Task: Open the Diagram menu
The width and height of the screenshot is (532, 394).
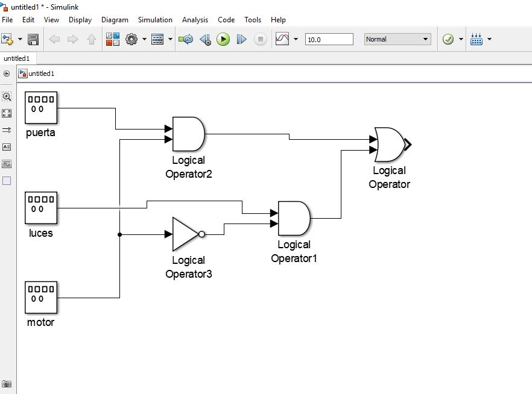Action: 115,20
